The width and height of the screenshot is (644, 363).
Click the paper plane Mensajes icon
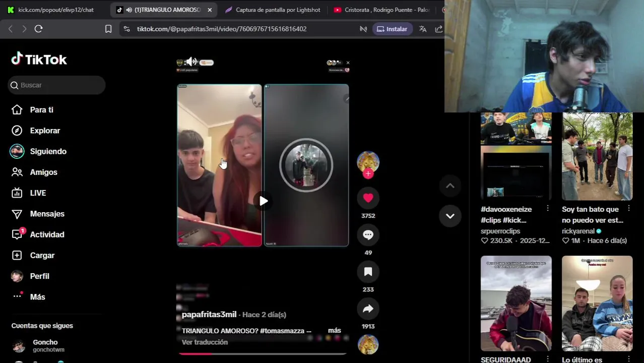(x=17, y=214)
